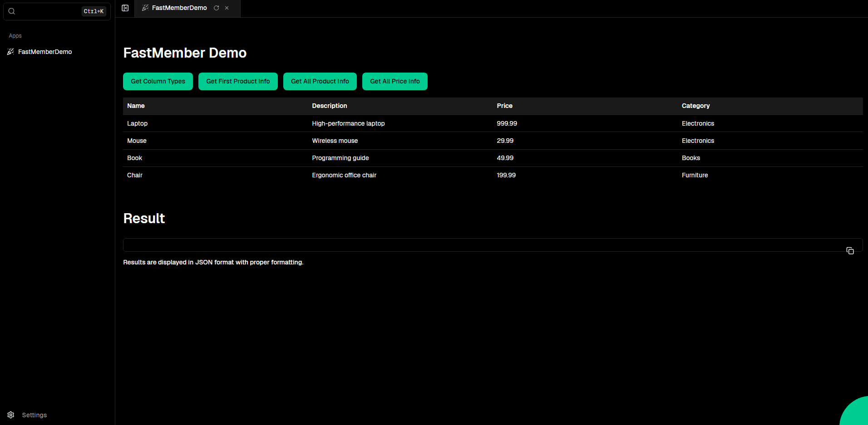The image size is (868, 425).
Task: Close the FastMemberDemo tab
Action: tap(227, 8)
